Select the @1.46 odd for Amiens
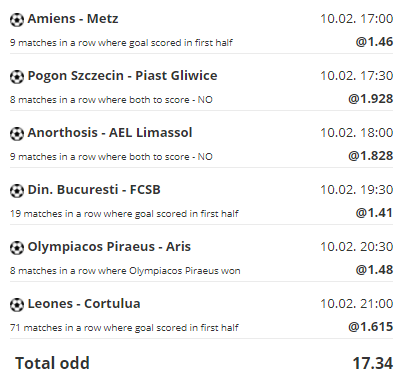 coord(374,42)
